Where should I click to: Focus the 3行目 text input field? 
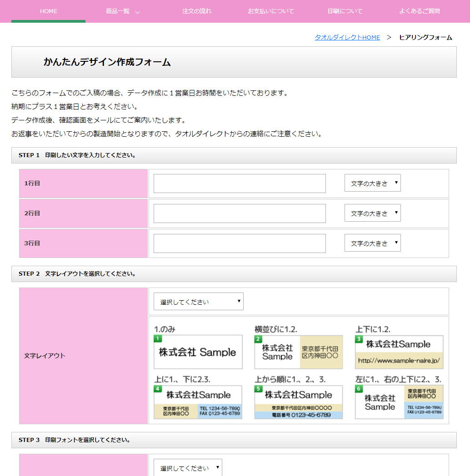pyautogui.click(x=240, y=243)
